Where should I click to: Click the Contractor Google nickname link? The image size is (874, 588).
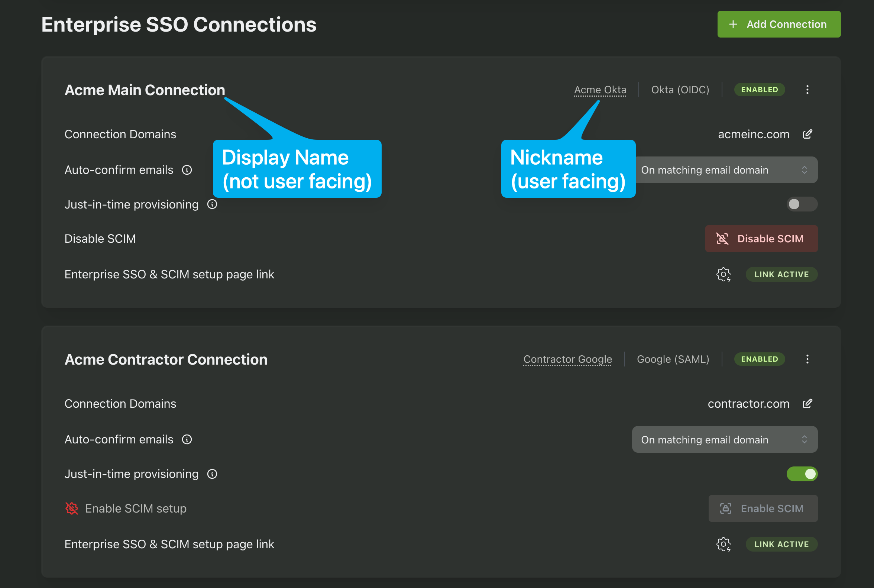[567, 359]
